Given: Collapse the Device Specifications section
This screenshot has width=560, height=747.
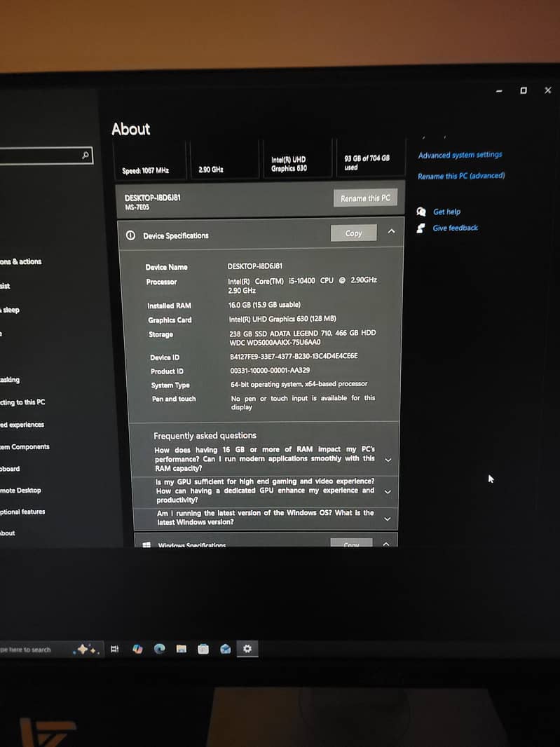Looking at the screenshot, I should [x=391, y=231].
